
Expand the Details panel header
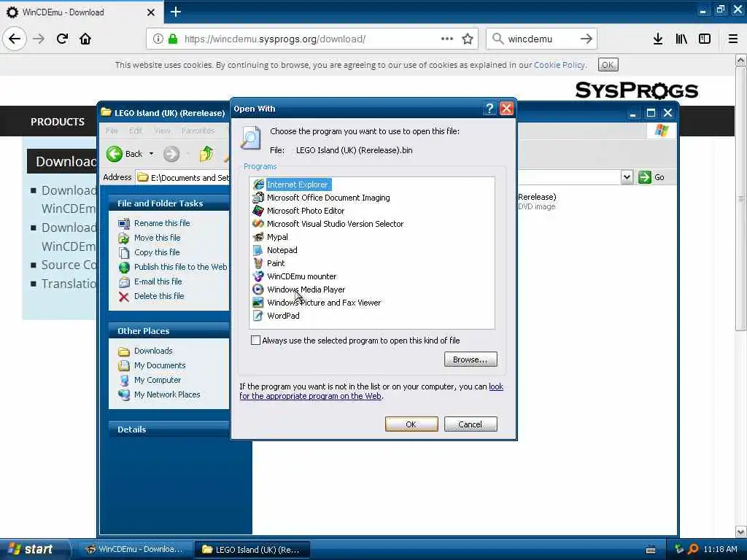pyautogui.click(x=169, y=429)
